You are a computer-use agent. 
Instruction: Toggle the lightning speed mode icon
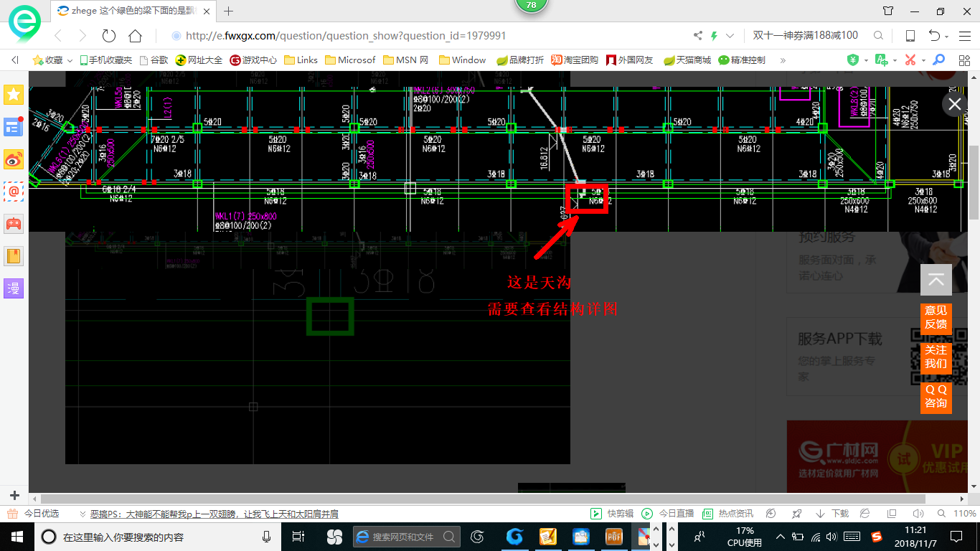pos(715,36)
